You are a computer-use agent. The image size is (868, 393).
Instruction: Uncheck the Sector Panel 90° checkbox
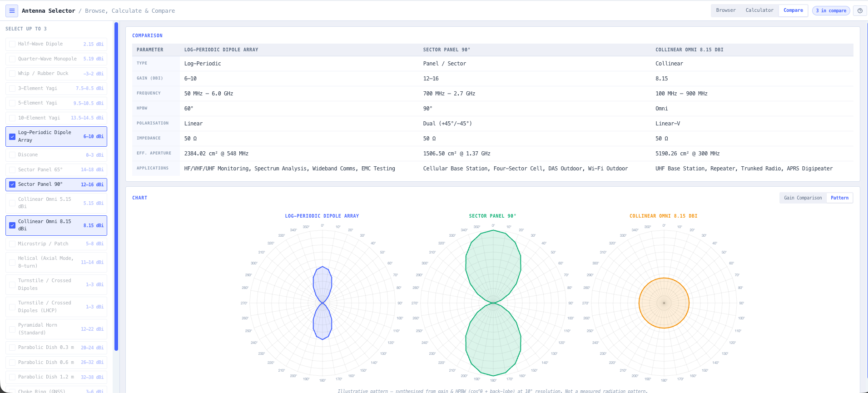pyautogui.click(x=12, y=184)
